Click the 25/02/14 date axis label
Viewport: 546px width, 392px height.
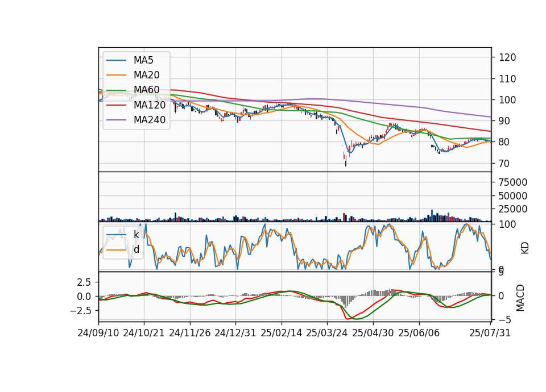(x=282, y=333)
